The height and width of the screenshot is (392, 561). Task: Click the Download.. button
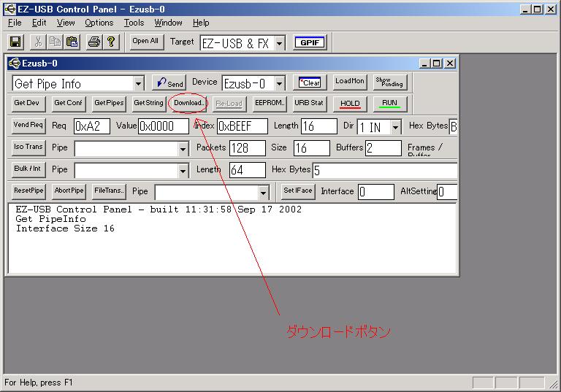189,103
